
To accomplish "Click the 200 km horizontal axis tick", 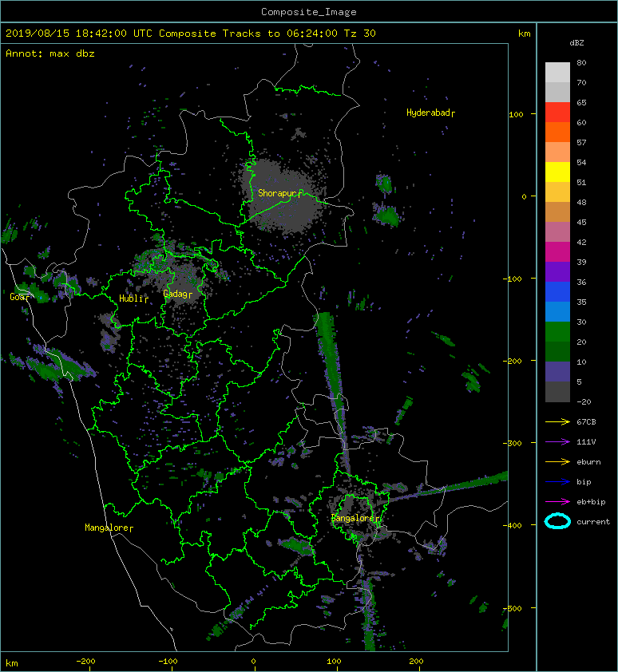I will pos(416,662).
